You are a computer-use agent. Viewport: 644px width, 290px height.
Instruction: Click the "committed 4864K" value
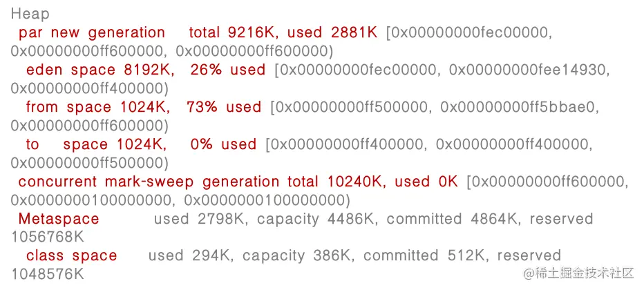[x=452, y=219]
